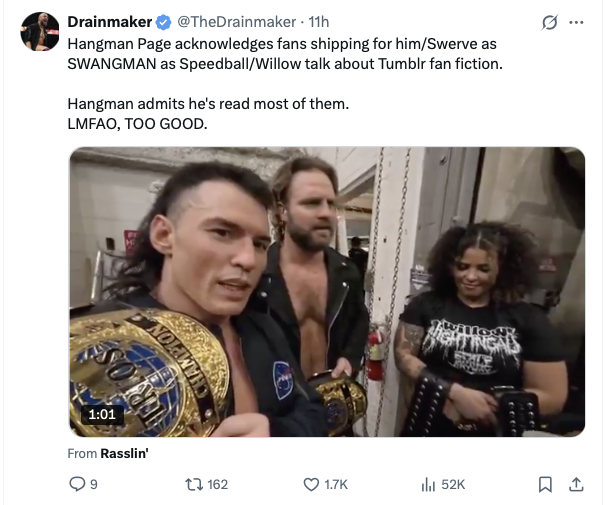
Task: Click the 162 reposts count
Action: point(217,485)
